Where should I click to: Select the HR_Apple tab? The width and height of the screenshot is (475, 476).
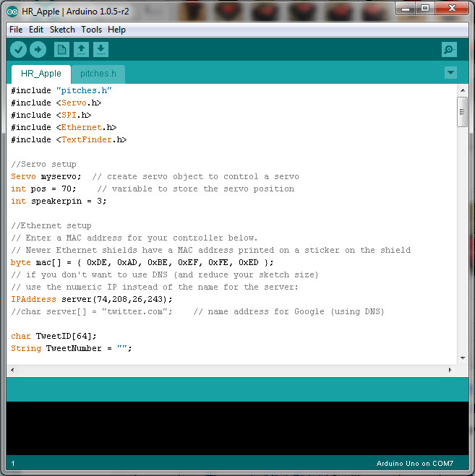[41, 74]
